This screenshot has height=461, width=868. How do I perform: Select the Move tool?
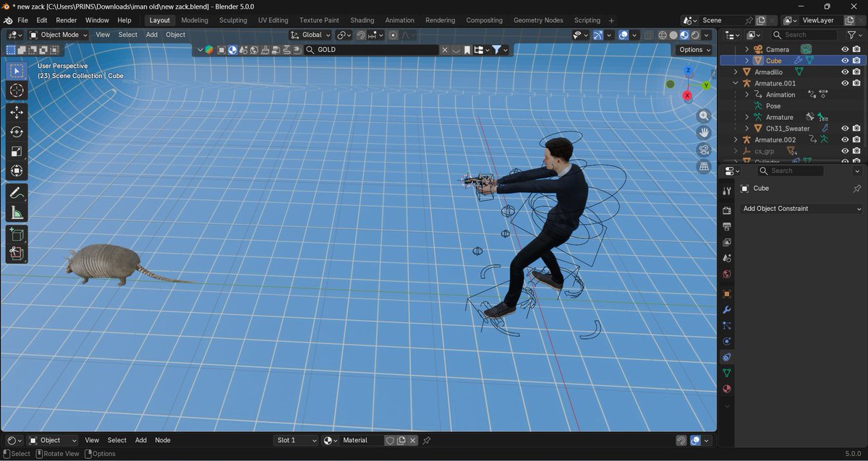point(17,113)
